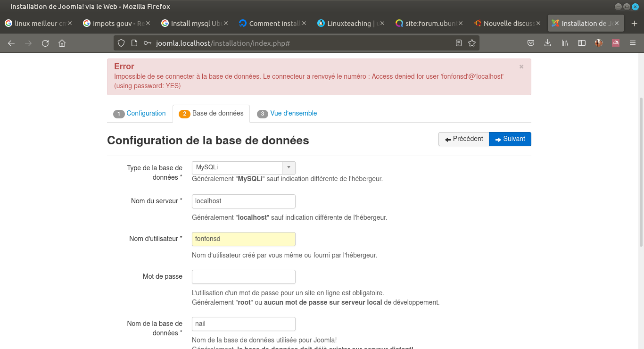
Task: Bookmark this page with the star
Action: point(472,43)
